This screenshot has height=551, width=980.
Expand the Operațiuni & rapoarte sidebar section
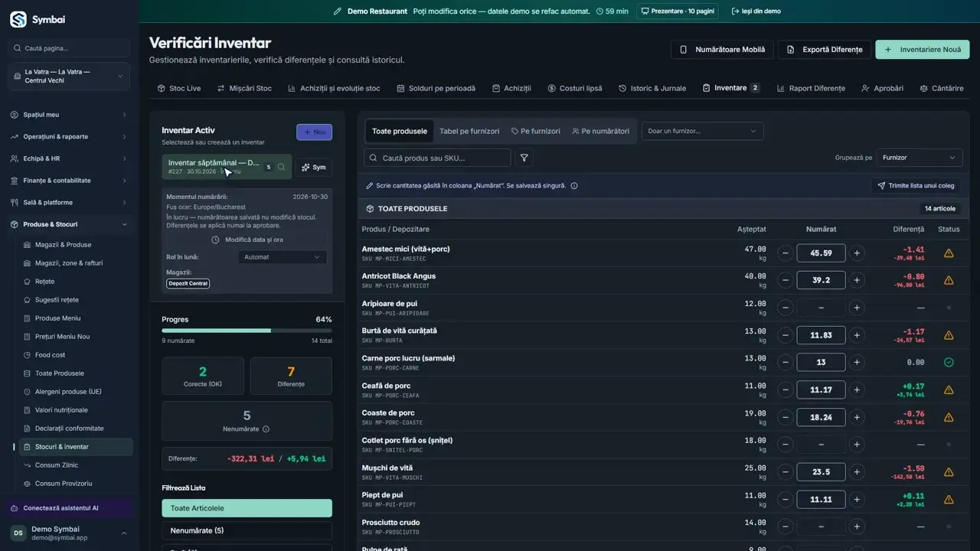coord(70,136)
